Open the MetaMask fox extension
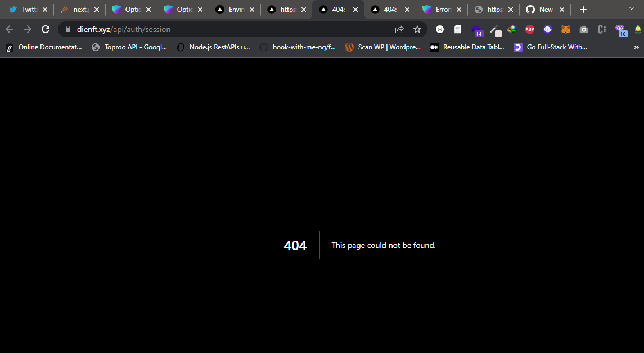The image size is (644, 353). 566,29
